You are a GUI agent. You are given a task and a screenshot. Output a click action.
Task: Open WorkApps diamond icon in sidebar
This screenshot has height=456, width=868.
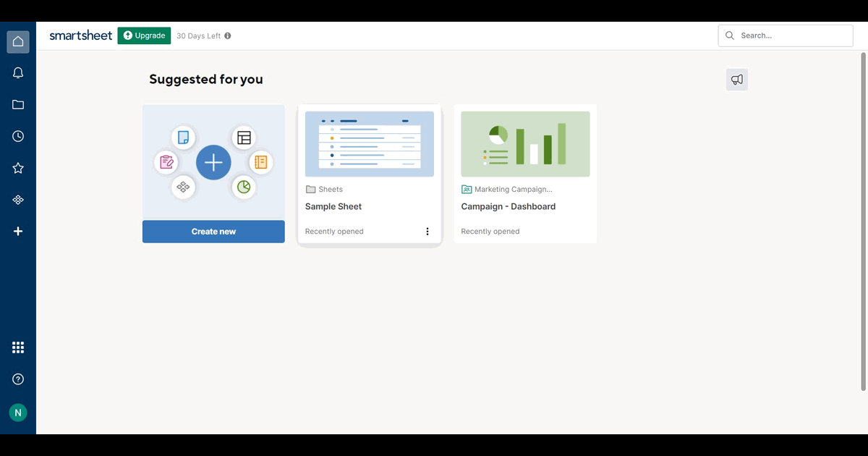(x=18, y=200)
